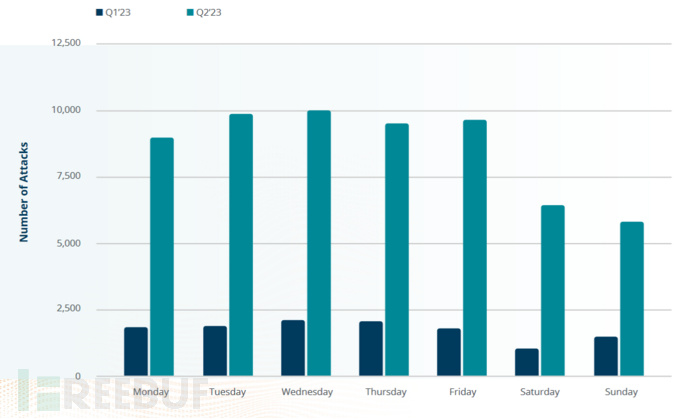Click Thursday's Q2'23 teal bar
Viewport: 690px width, 418px height.
[397, 249]
